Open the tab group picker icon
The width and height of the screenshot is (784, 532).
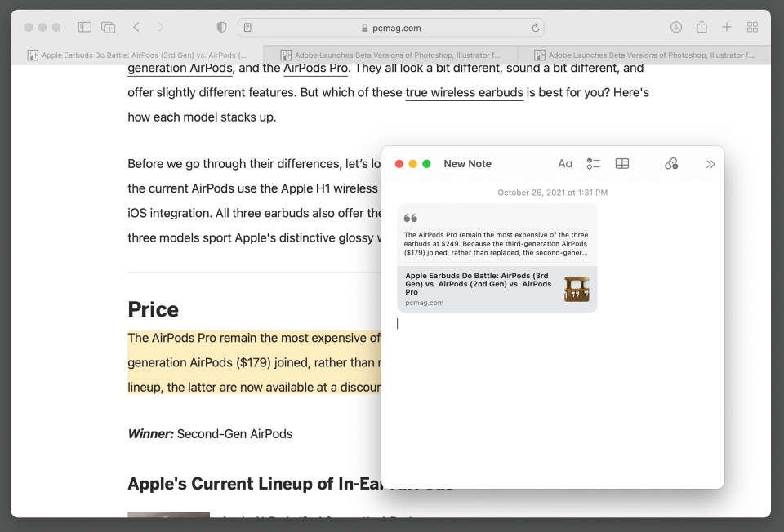(x=108, y=28)
